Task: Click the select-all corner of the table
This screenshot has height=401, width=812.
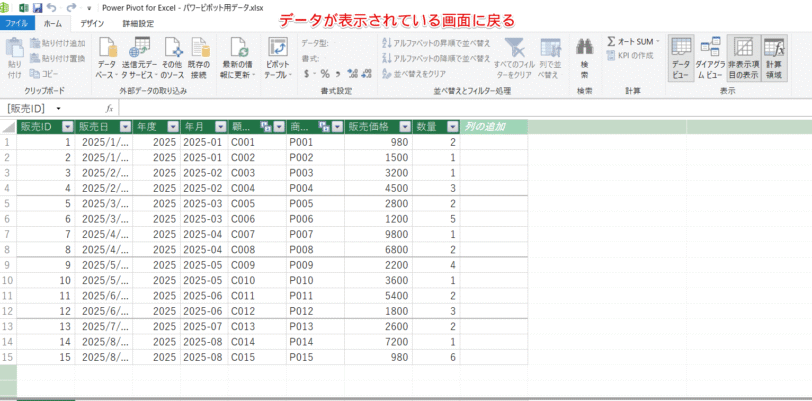Action: (8, 127)
